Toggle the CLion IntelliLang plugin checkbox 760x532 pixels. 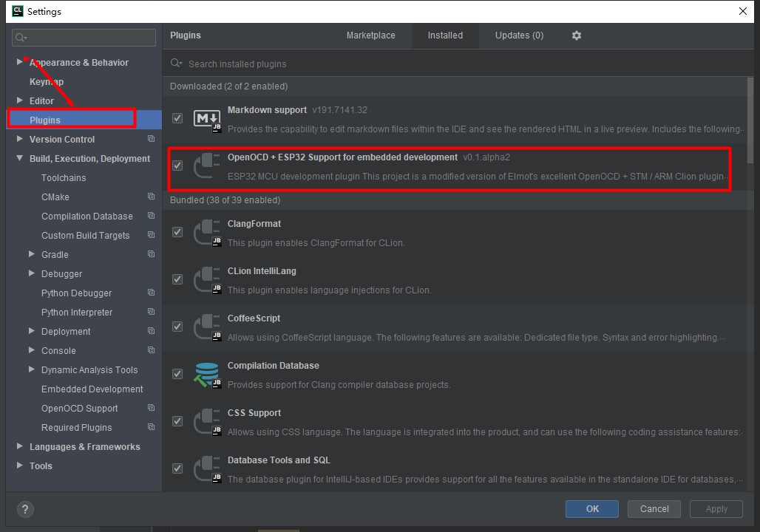click(x=177, y=279)
